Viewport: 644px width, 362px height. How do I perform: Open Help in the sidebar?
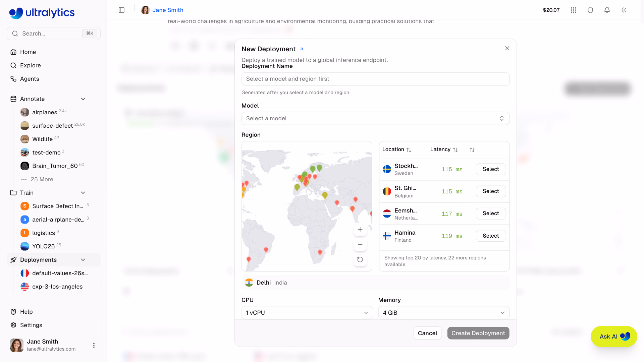coord(54,312)
